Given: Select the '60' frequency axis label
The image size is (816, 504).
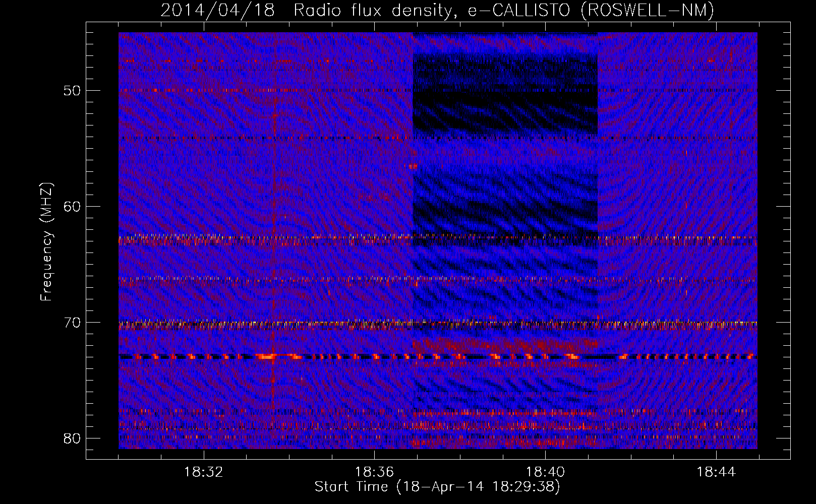Looking at the screenshot, I should [x=73, y=207].
